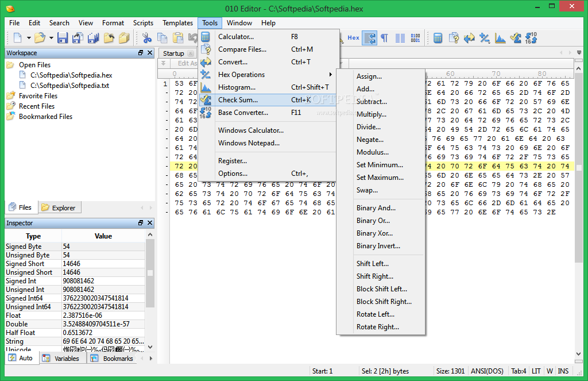Float the Inspector panel
Image resolution: width=588 pixels, height=381 pixels.
(x=141, y=223)
